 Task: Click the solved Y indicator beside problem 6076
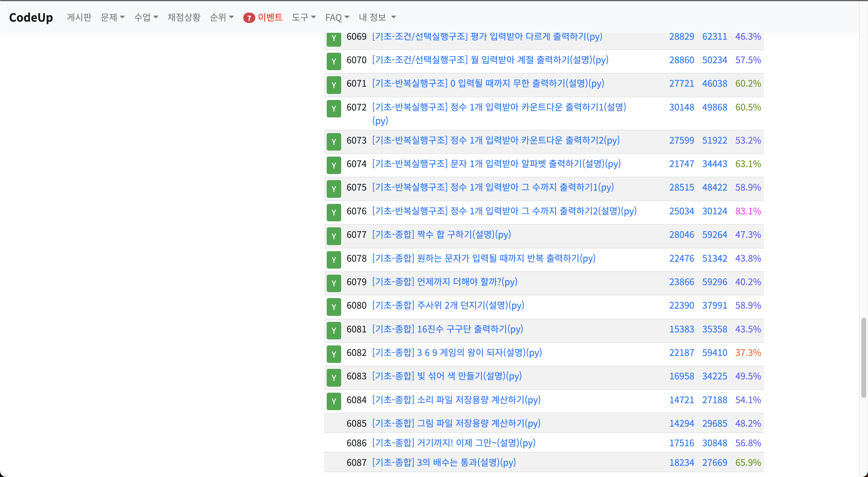click(x=333, y=212)
